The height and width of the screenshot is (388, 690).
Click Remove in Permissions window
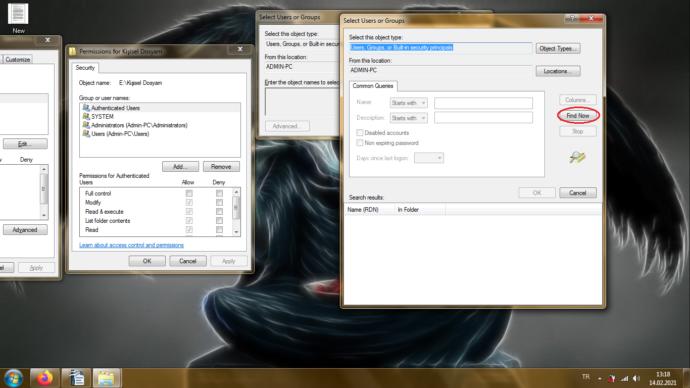221,167
